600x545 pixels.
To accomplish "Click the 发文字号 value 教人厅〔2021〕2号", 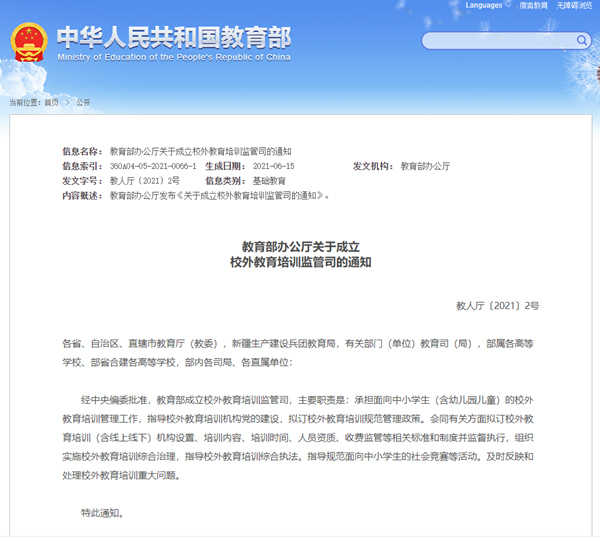I will point(144,180).
